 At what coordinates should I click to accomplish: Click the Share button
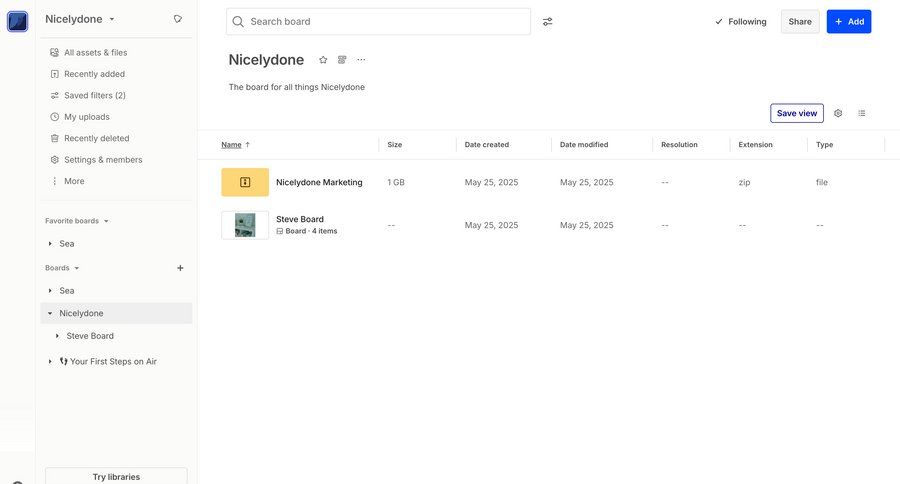coord(800,22)
